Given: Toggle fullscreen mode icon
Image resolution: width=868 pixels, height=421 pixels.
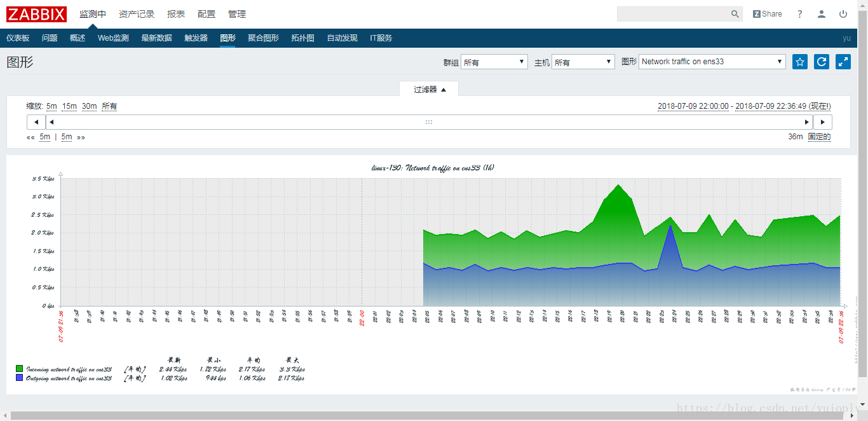Looking at the screenshot, I should [x=843, y=62].
